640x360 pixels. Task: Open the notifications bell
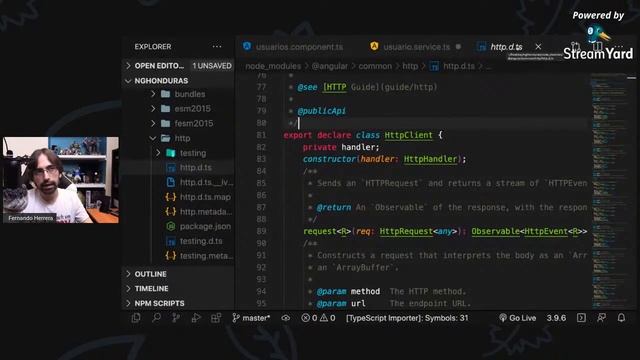(621, 318)
